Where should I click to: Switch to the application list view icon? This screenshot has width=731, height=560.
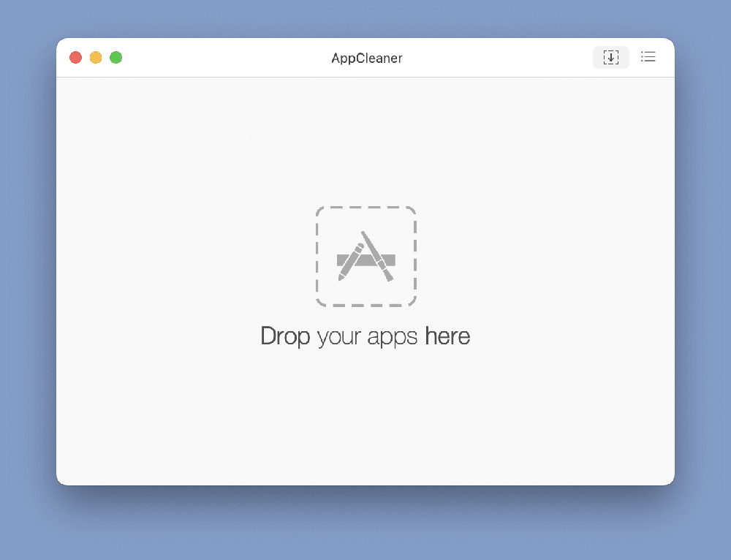(x=648, y=57)
